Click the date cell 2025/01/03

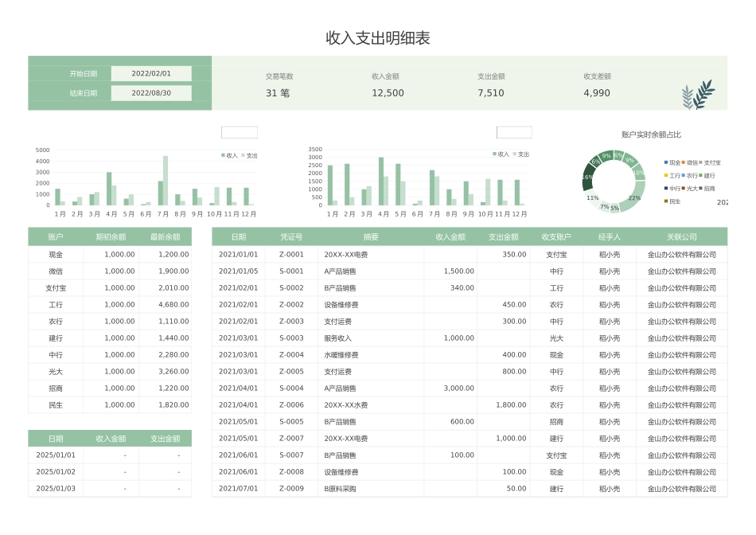coord(56,489)
